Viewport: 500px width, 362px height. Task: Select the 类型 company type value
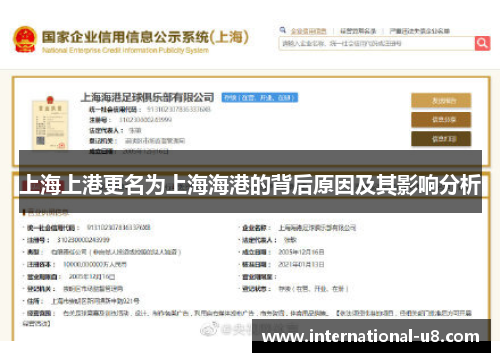[116, 252]
